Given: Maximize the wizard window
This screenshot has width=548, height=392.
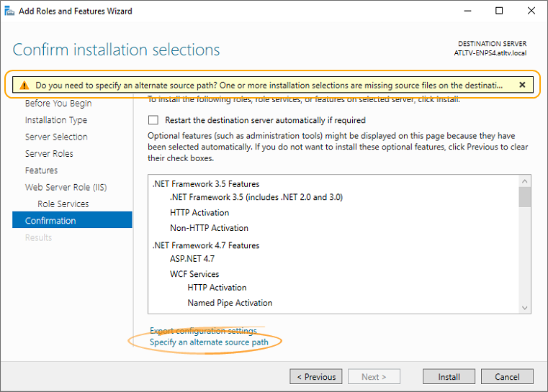Looking at the screenshot, I should [x=499, y=11].
